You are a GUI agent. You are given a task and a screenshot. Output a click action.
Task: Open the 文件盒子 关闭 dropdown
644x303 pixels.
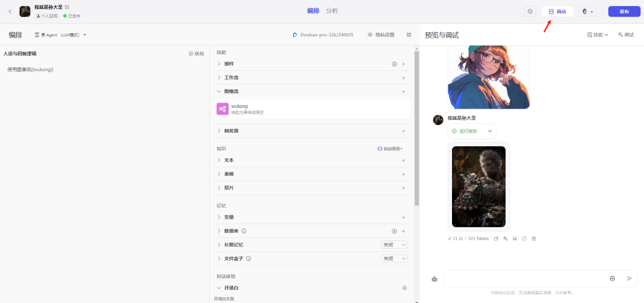point(394,259)
